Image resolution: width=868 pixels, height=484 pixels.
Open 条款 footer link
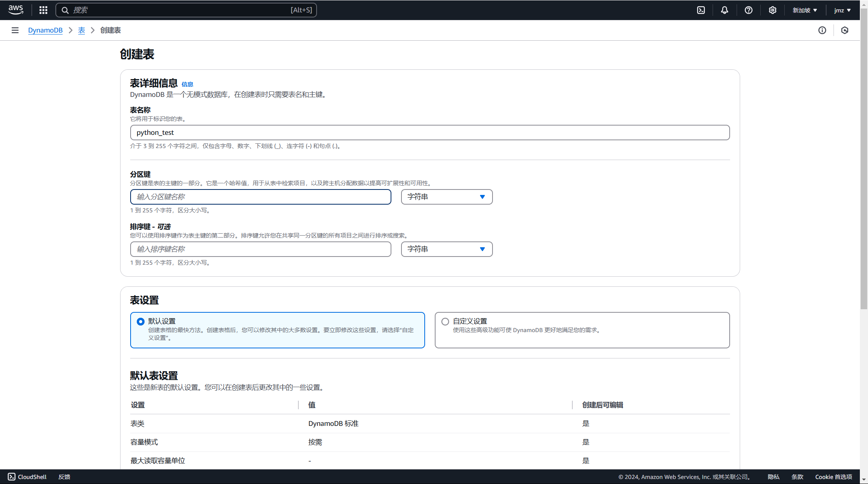[797, 477]
